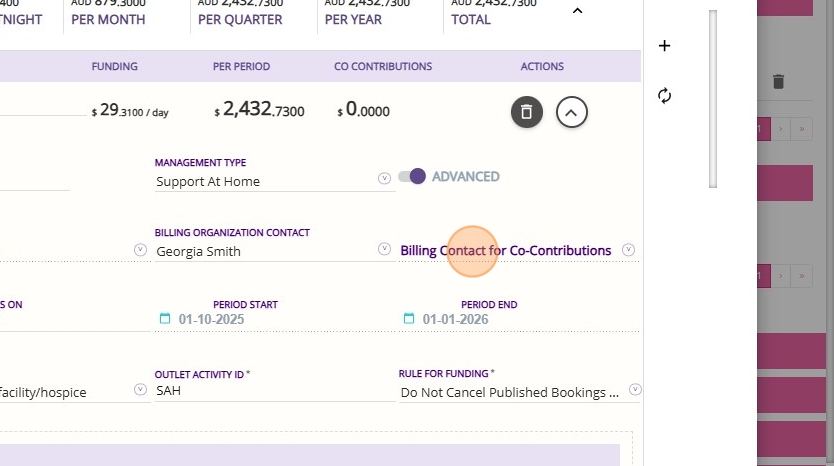Screen dimensions: 834x466
Task: Click the side panel vertical scrollbar
Action: (713, 98)
